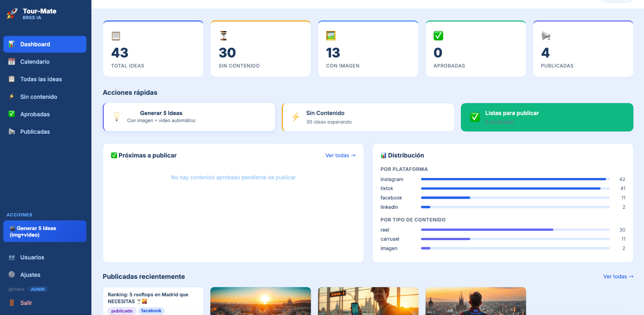Viewport: 644px width, 315px height.
Task: Open Ajustes settings page
Action: [45, 275]
